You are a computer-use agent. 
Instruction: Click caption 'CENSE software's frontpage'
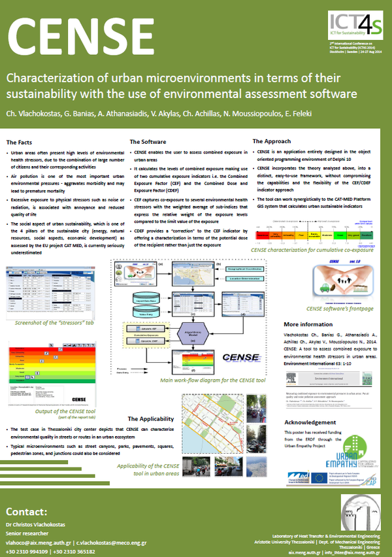[x=340, y=309]
